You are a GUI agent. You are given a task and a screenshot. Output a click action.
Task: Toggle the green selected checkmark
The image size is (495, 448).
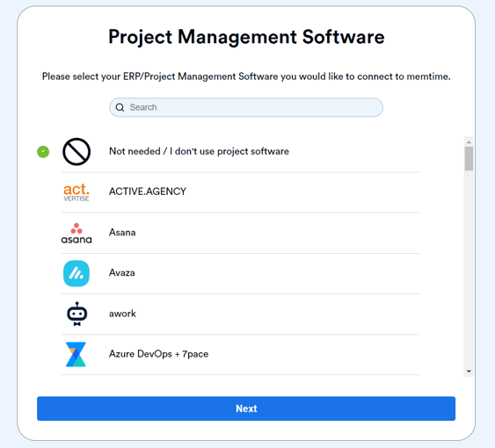(x=43, y=152)
